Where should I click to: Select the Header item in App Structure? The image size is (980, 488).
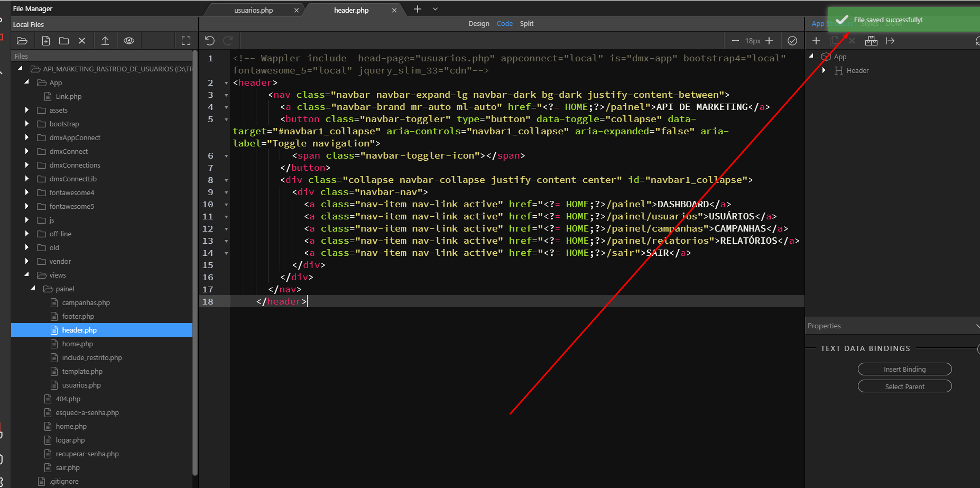[x=857, y=70]
